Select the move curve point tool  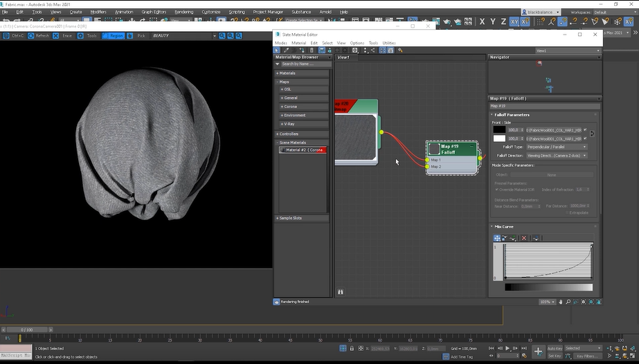(497, 238)
